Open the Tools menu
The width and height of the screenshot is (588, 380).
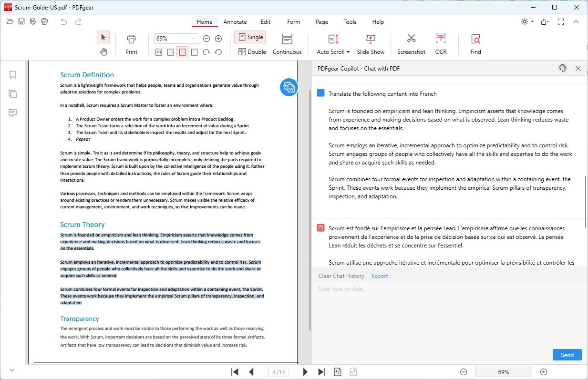[350, 21]
